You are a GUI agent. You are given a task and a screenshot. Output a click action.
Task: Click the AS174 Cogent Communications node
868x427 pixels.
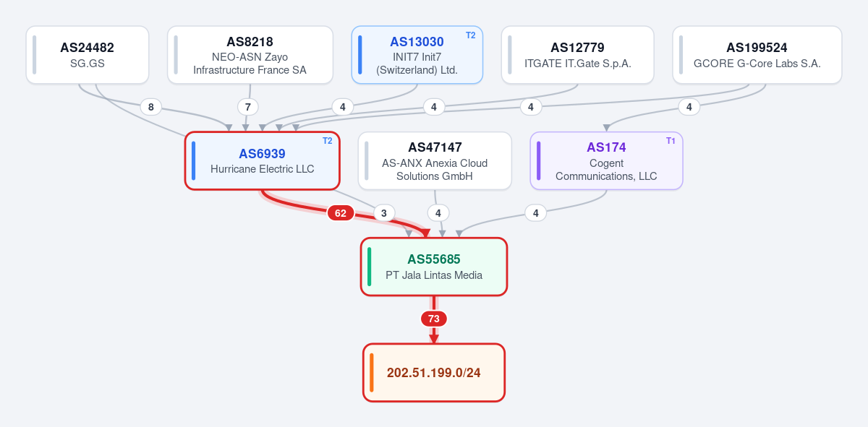pyautogui.click(x=607, y=161)
